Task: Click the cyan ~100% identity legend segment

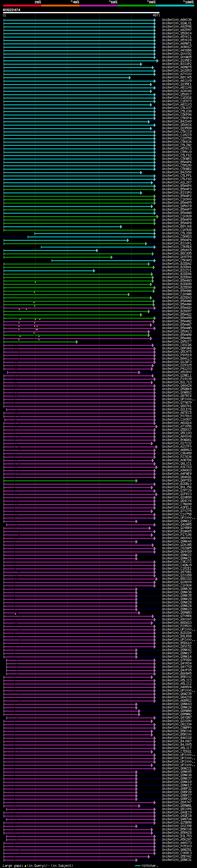Action: [175, 6]
